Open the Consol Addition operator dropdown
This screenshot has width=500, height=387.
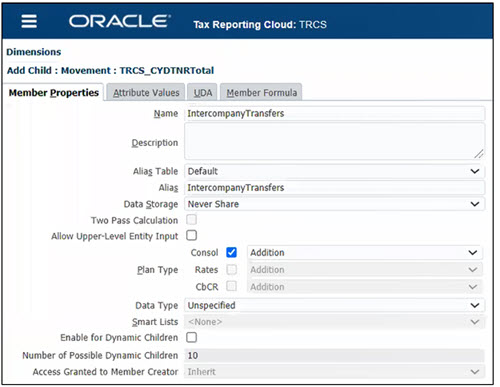365,253
